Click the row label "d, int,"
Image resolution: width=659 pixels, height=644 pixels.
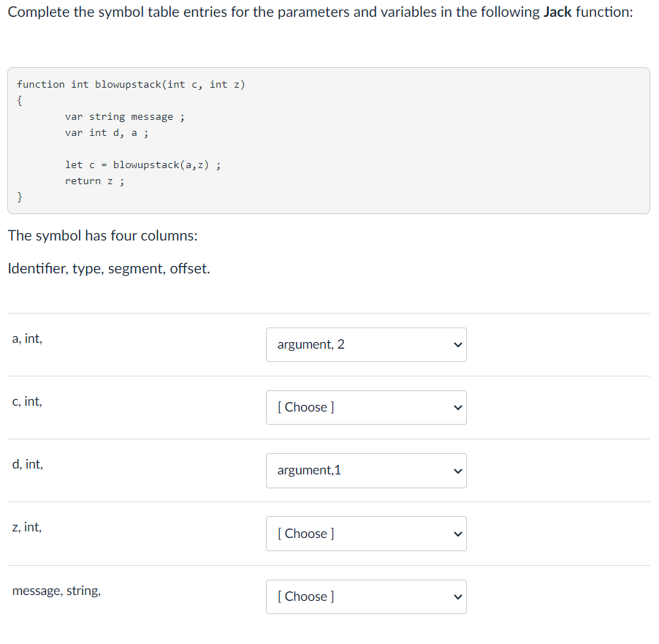27,464
